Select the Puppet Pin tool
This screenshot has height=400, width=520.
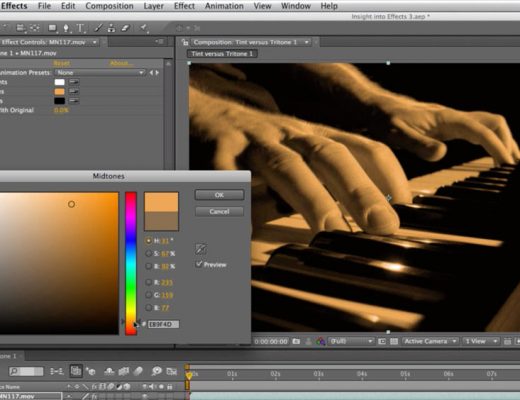pyautogui.click(x=144, y=28)
